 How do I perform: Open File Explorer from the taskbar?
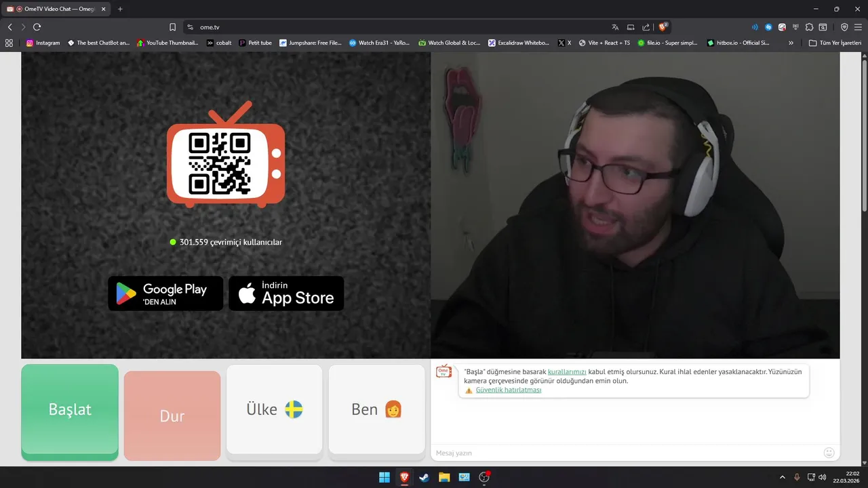(x=444, y=477)
